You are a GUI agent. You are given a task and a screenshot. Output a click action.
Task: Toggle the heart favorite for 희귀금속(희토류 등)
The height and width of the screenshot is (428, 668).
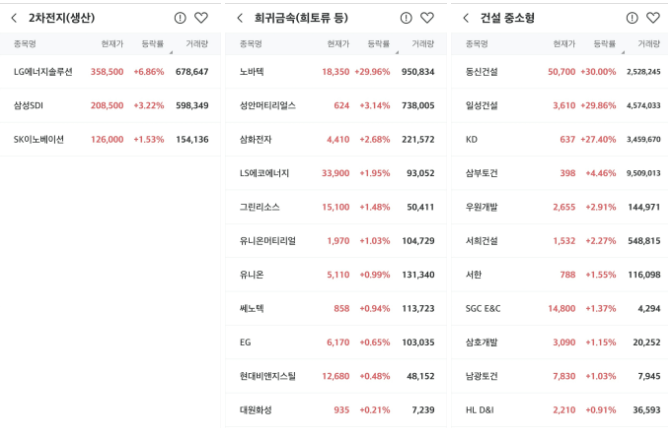[427, 18]
